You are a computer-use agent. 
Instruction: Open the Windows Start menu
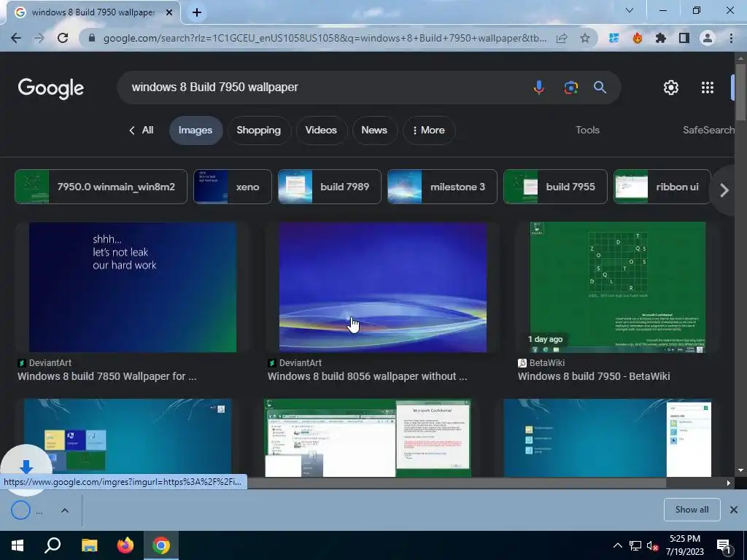18,545
